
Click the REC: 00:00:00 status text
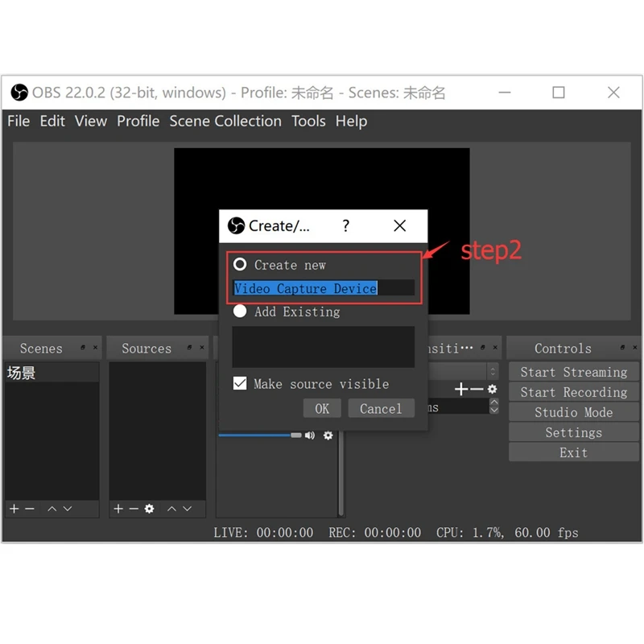(374, 533)
